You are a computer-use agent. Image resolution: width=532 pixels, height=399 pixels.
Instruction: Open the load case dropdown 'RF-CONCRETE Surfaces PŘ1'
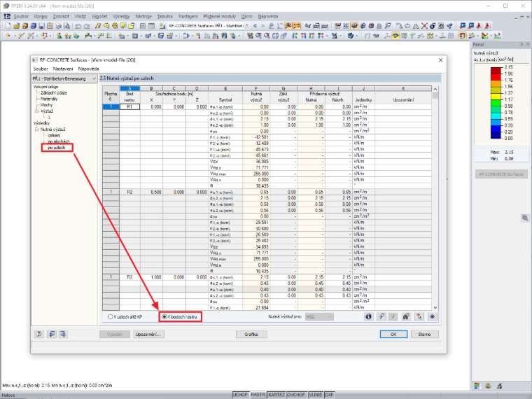(x=246, y=26)
